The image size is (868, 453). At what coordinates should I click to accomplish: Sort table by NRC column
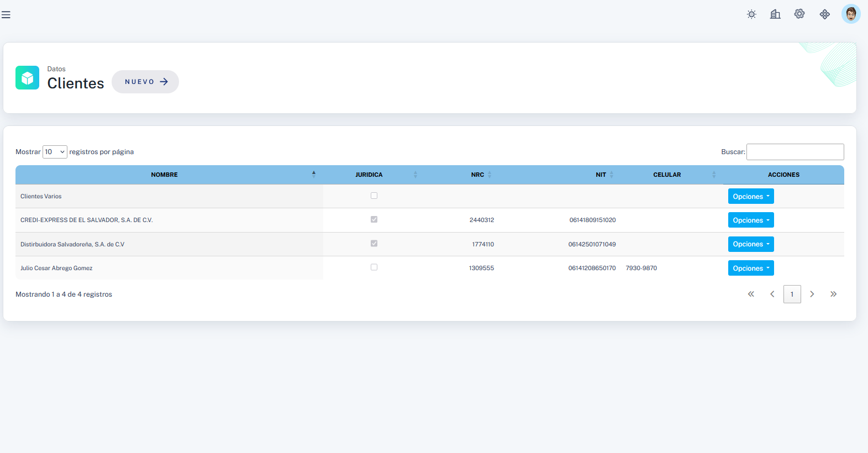pos(478,175)
